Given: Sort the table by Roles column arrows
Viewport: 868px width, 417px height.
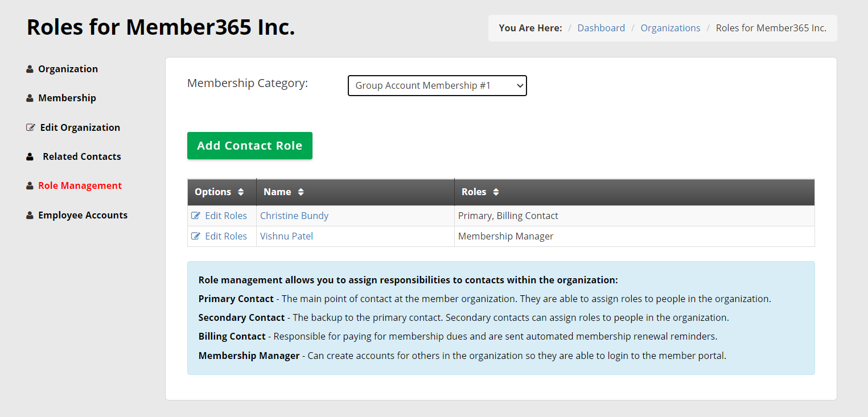Looking at the screenshot, I should point(496,192).
